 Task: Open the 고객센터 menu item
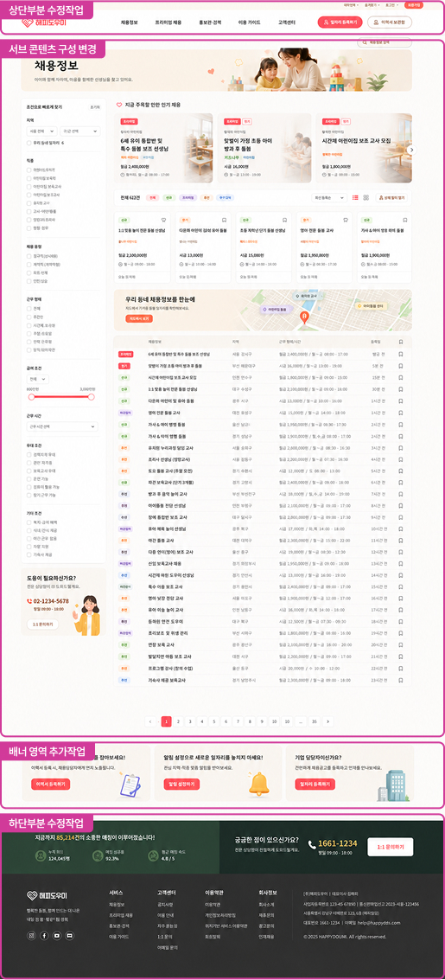click(x=287, y=22)
